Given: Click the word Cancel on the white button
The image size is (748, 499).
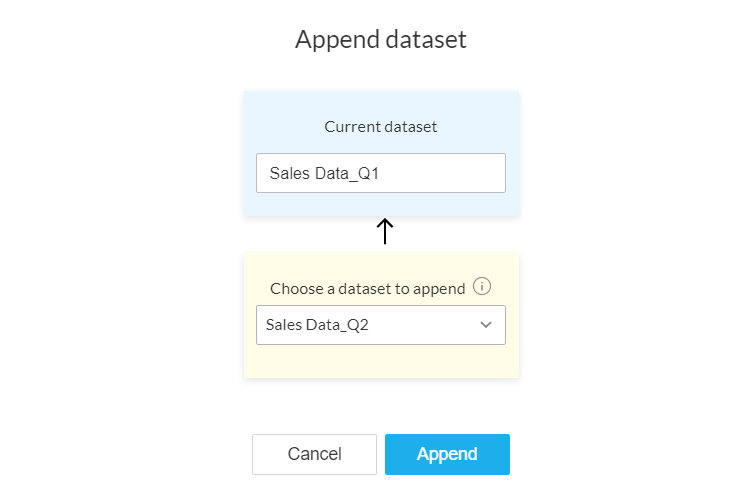Looking at the screenshot, I should tap(314, 454).
